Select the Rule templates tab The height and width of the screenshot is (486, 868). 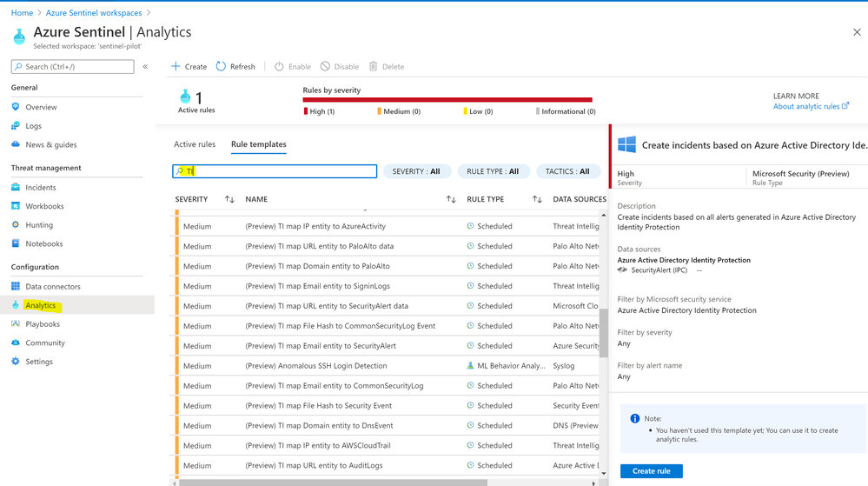click(259, 144)
